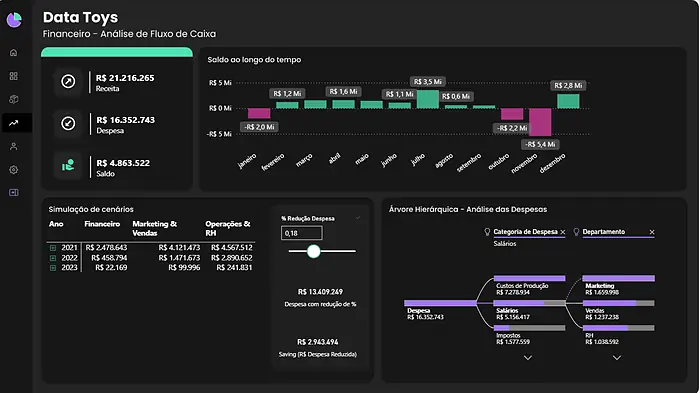Show more departments below RH
This screenshot has height=393, width=700.
617,358
